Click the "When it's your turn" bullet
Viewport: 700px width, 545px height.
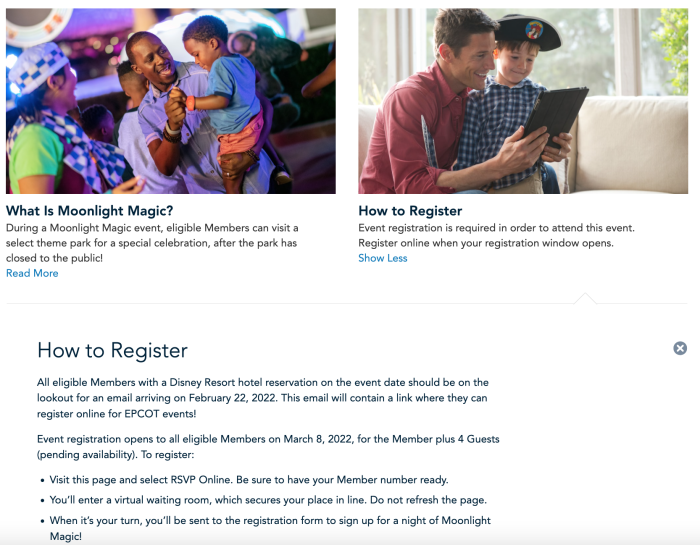pos(270,527)
